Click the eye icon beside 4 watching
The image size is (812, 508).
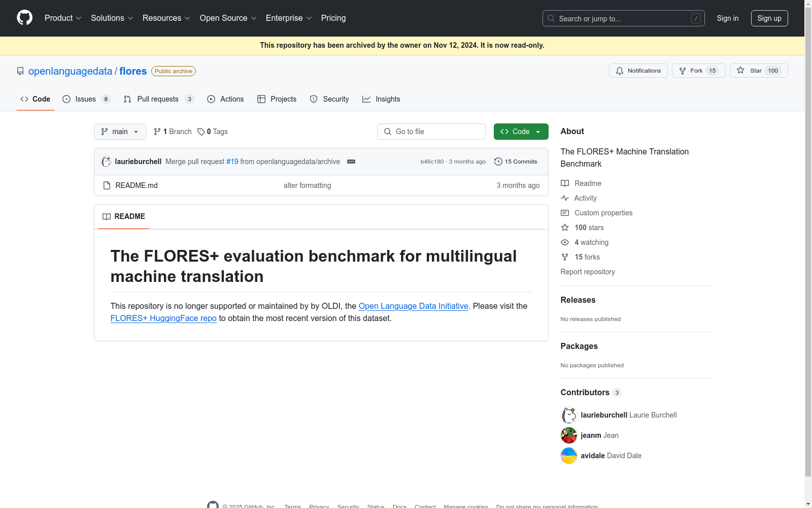[565, 242]
